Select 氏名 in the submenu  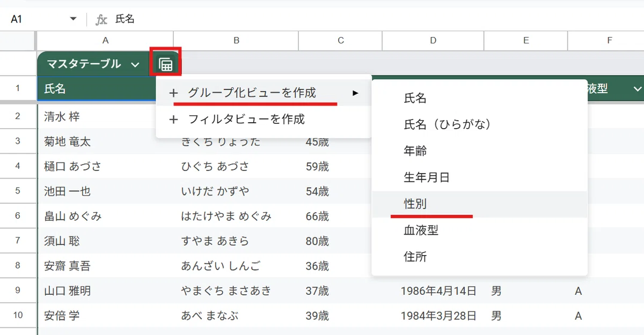click(479, 98)
